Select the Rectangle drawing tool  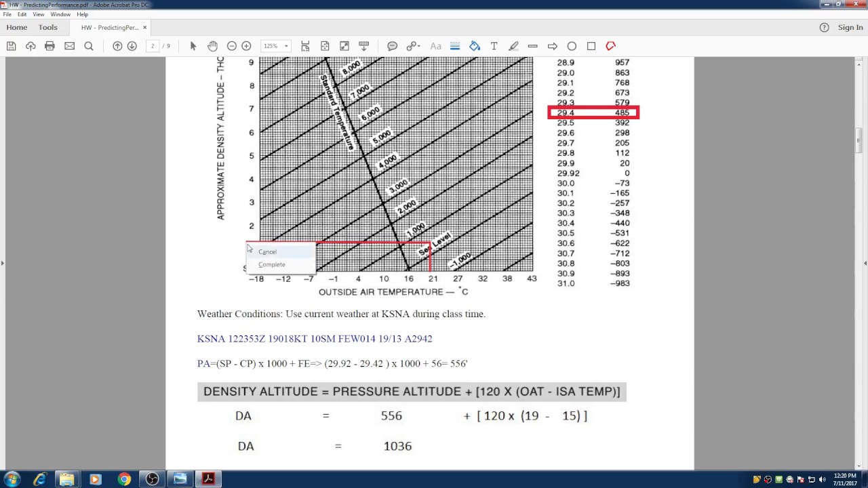tap(591, 46)
